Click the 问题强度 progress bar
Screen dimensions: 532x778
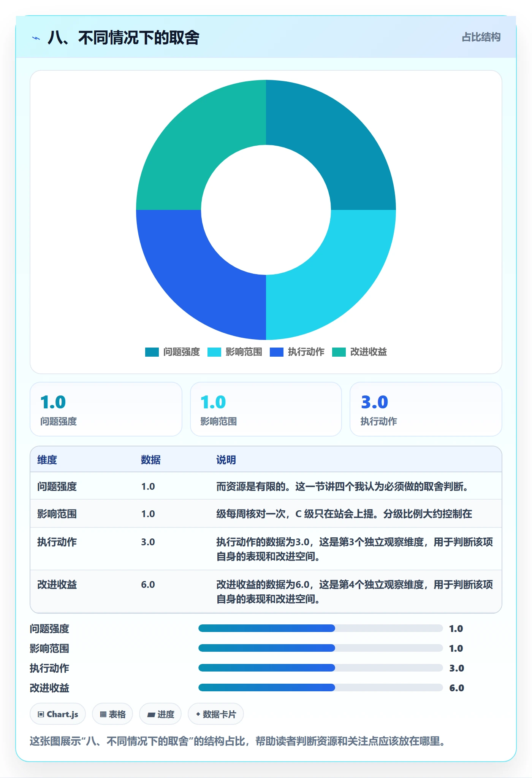pos(320,628)
